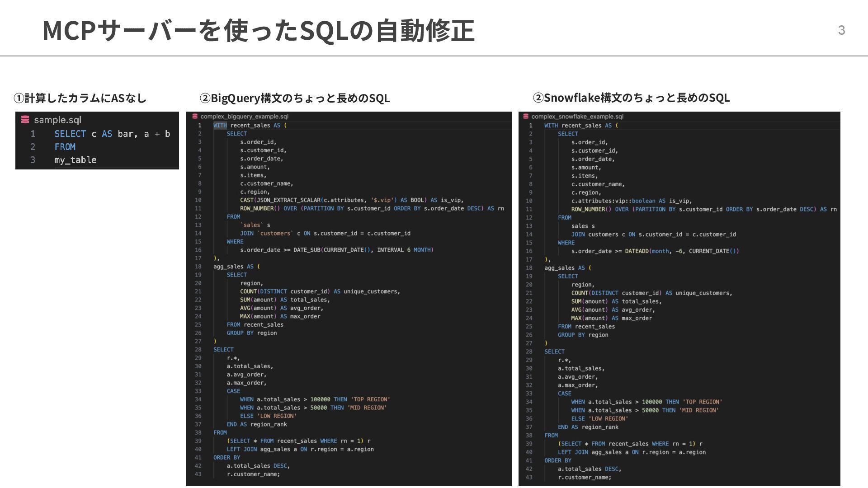Click line number 43 in the Snowflake editor
The width and height of the screenshot is (868, 488).
[529, 477]
